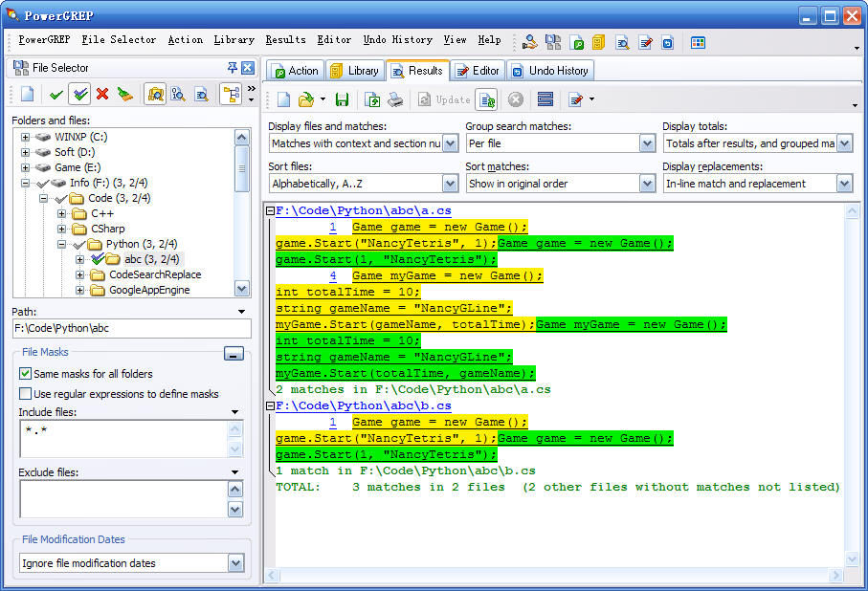Expand the GoogleAppEngine folder node
868x591 pixels.
click(81, 290)
